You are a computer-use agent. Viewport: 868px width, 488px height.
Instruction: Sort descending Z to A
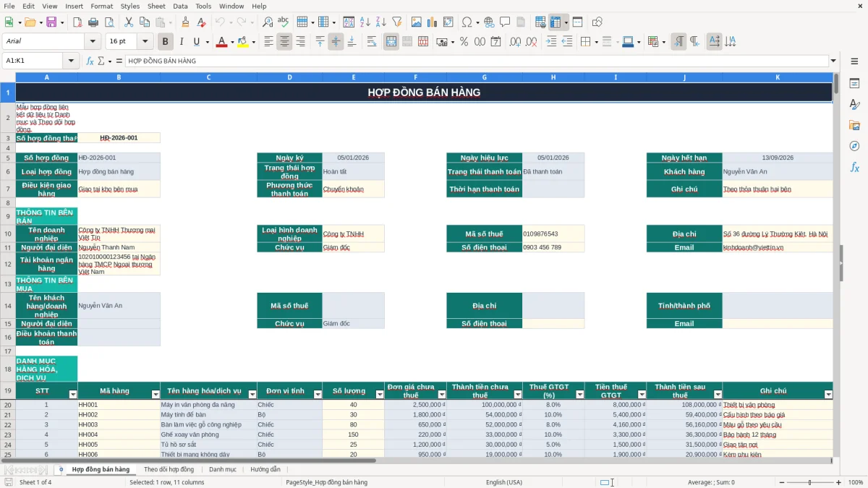point(381,22)
